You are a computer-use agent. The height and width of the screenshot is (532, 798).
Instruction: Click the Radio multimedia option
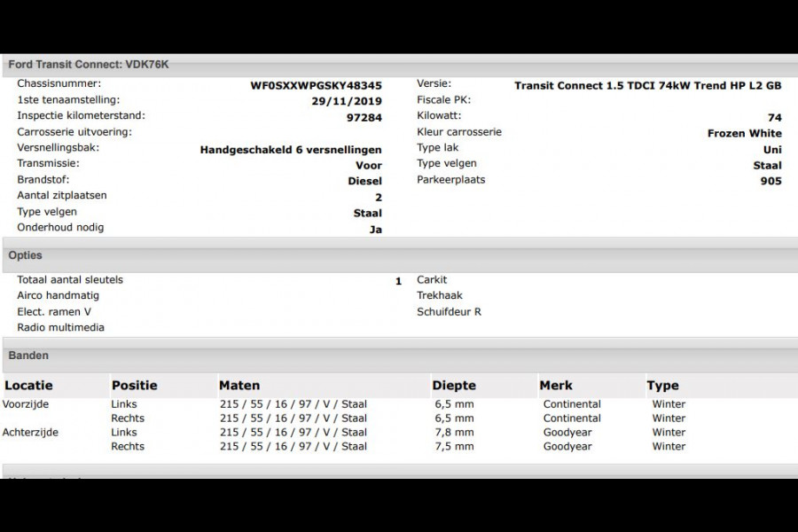click(60, 328)
